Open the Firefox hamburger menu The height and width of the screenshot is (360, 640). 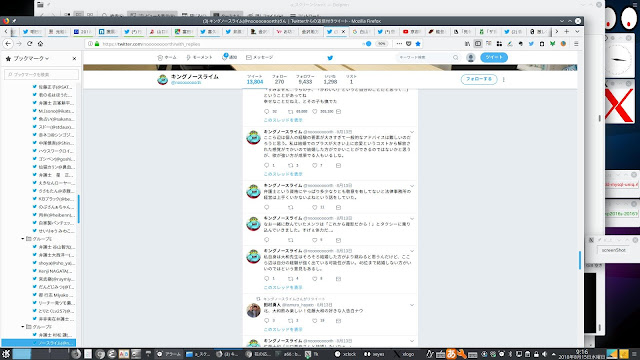(576, 44)
